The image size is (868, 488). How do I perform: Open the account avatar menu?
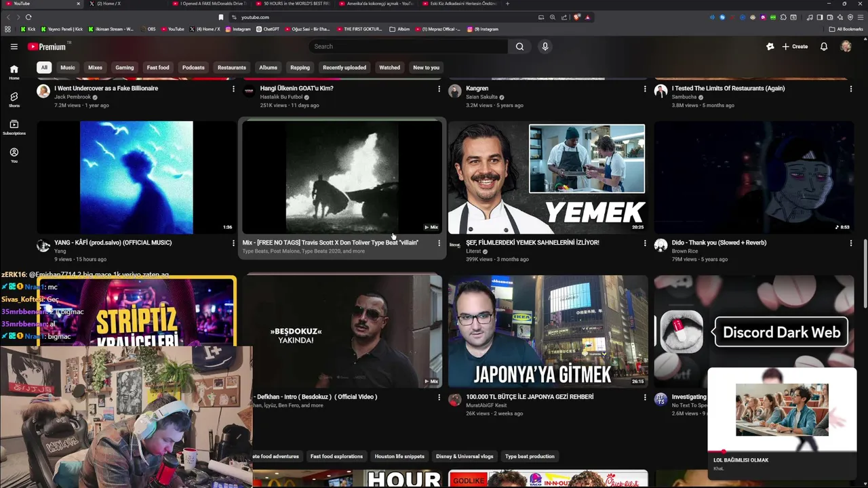(x=846, y=47)
